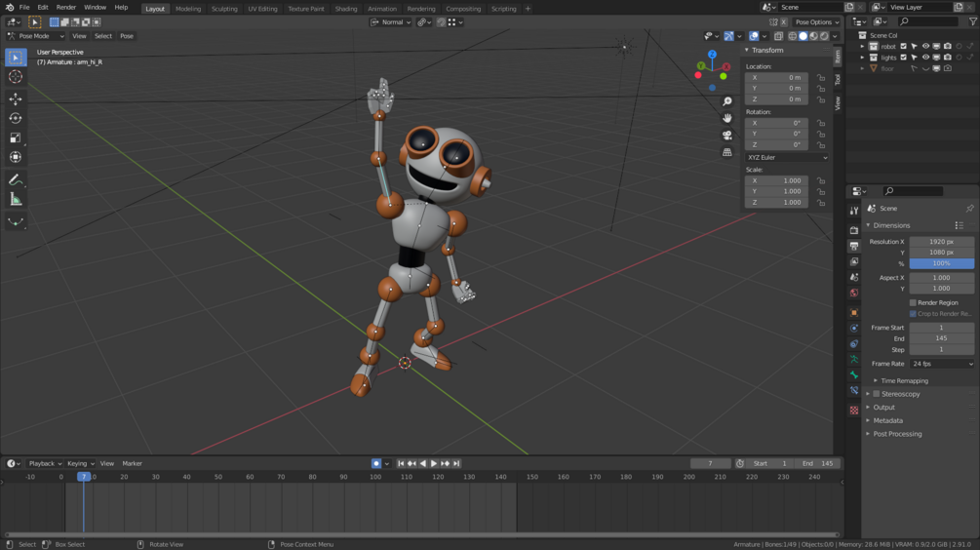Open the World properties tab

tap(854, 293)
